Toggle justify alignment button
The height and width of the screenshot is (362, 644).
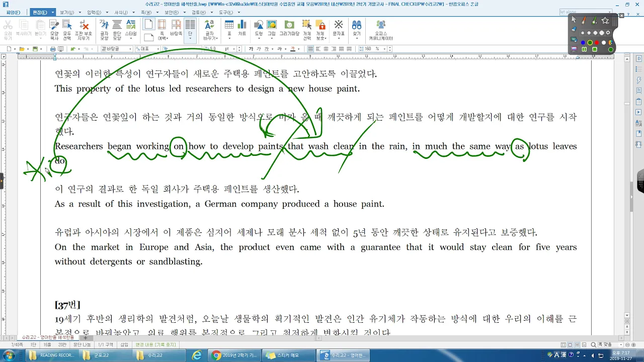pos(310,49)
